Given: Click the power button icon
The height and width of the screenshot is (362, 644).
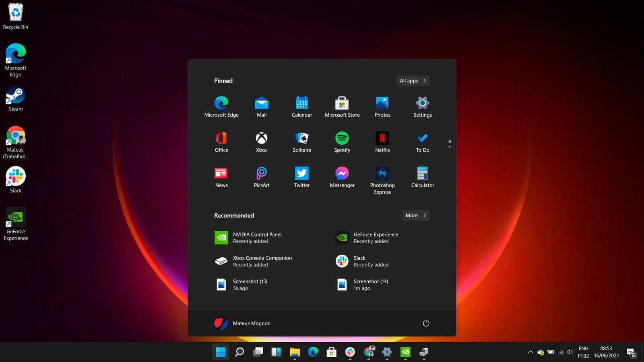Looking at the screenshot, I should click(x=426, y=323).
